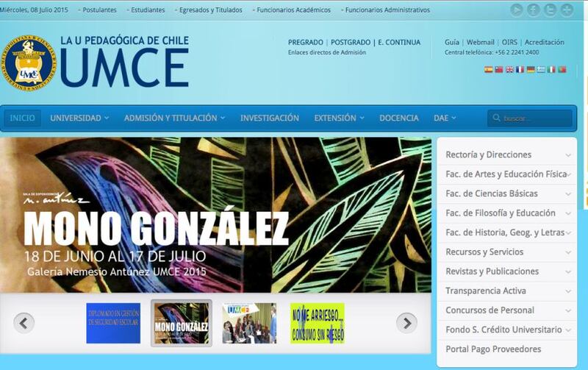Click the large Mono González banner image
This screenshot has width=588, height=370.
215,215
